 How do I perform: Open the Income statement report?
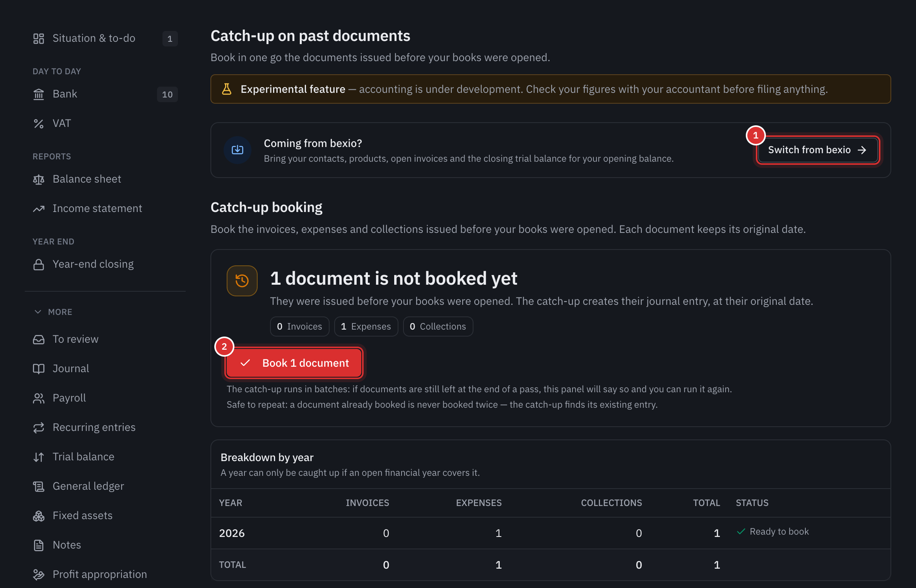click(105, 209)
